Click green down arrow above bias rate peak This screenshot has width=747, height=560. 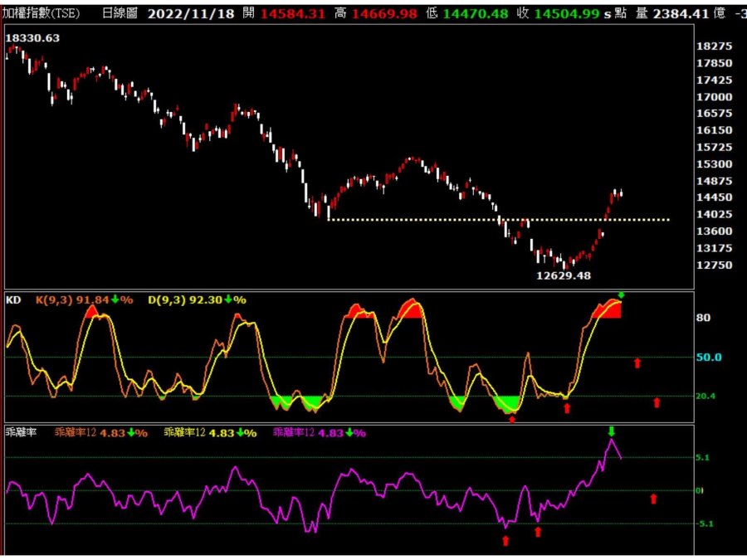click(x=612, y=431)
